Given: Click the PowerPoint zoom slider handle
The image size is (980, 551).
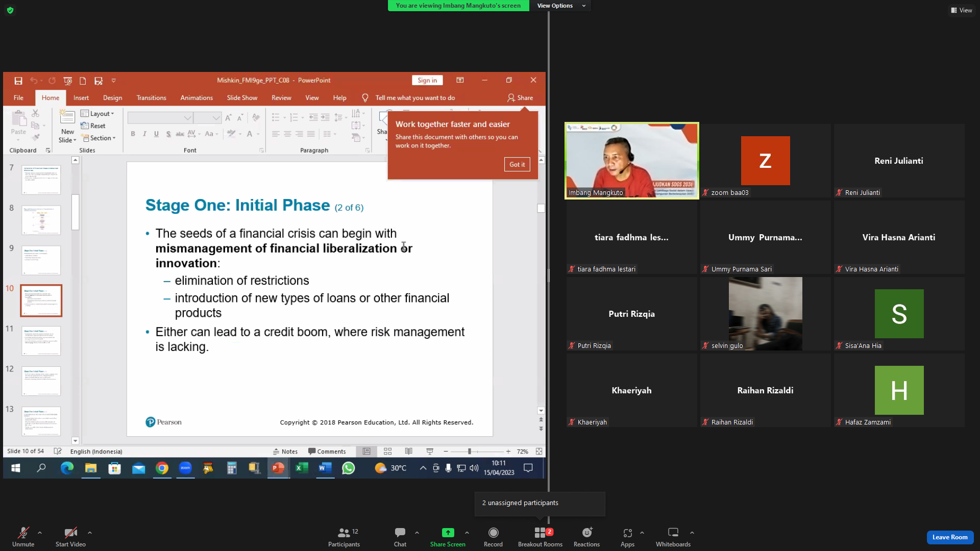Looking at the screenshot, I should (x=470, y=452).
